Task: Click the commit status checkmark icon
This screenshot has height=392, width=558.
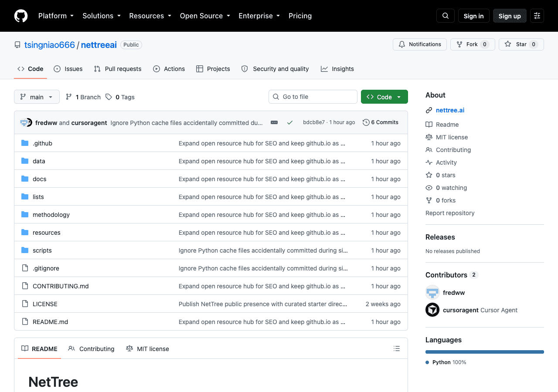Action: tap(290, 122)
